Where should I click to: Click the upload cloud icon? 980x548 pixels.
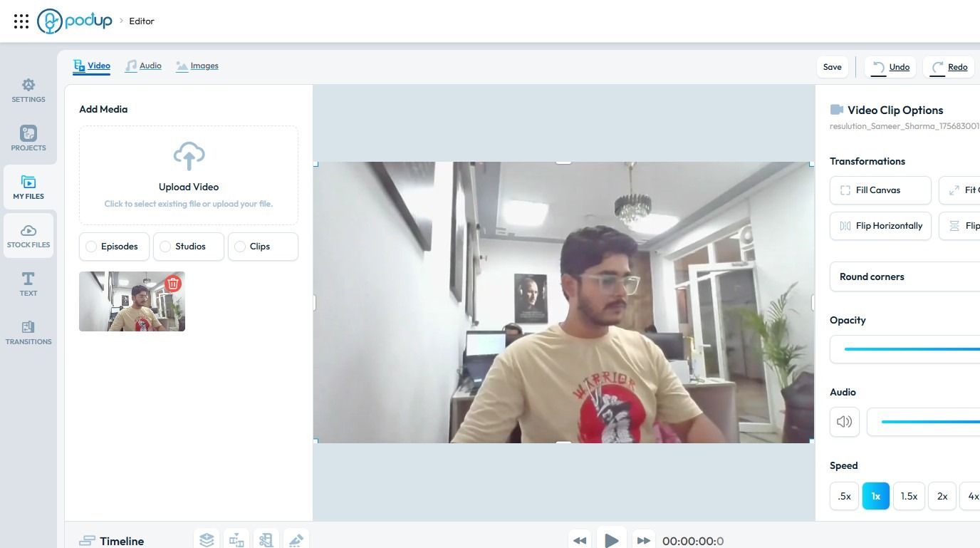coord(189,156)
